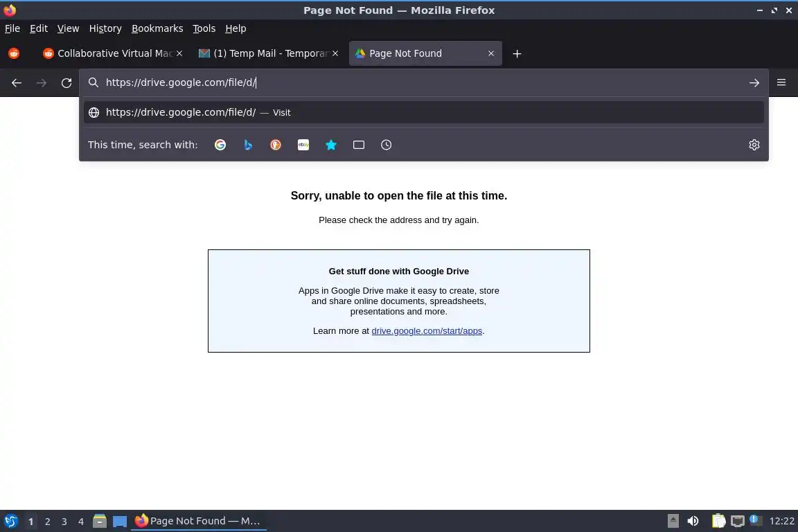Click the magnifier icon in the address bar

pyautogui.click(x=93, y=82)
